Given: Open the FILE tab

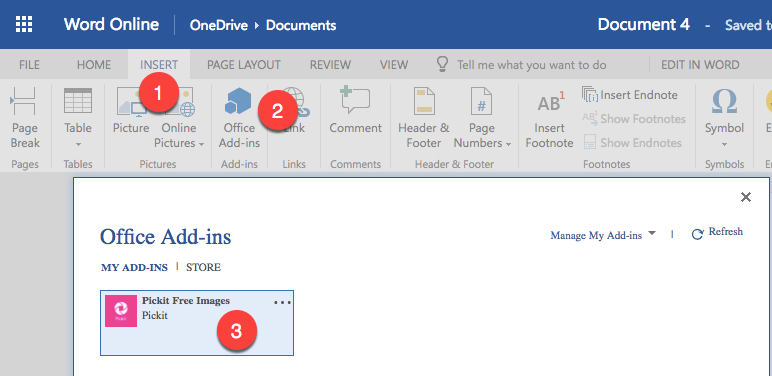Looking at the screenshot, I should tap(29, 65).
